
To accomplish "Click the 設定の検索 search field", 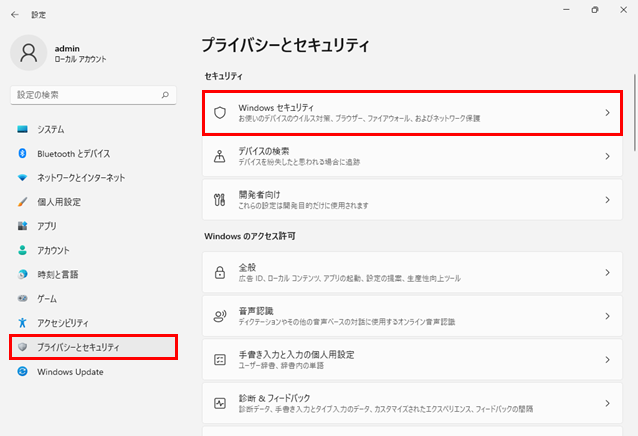I will (93, 95).
